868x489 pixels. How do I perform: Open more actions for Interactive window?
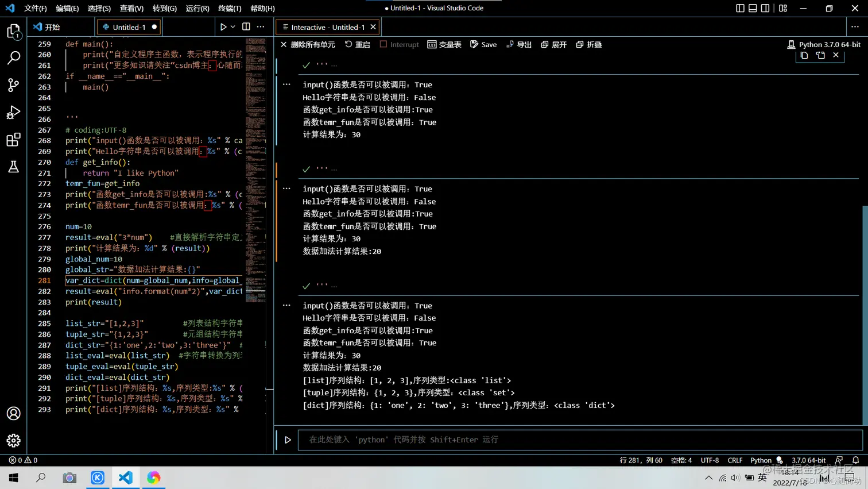(x=855, y=27)
